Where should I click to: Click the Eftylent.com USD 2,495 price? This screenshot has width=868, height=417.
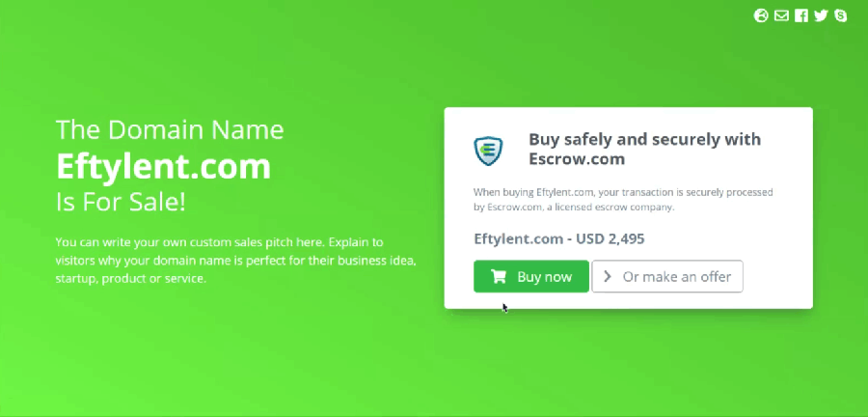(559, 239)
